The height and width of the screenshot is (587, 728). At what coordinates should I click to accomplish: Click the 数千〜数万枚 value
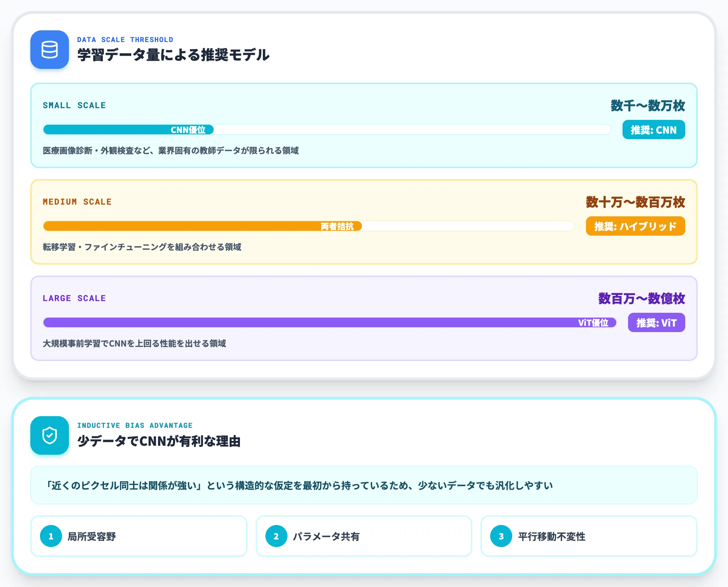click(x=648, y=106)
